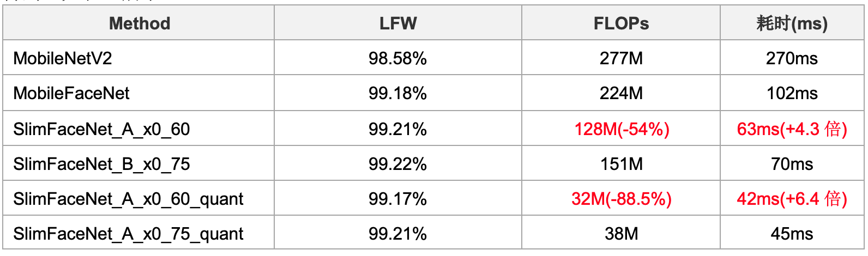Select the SlimFaceNet_A_x0_75_quant cell
868x256 pixels.
(x=139, y=234)
